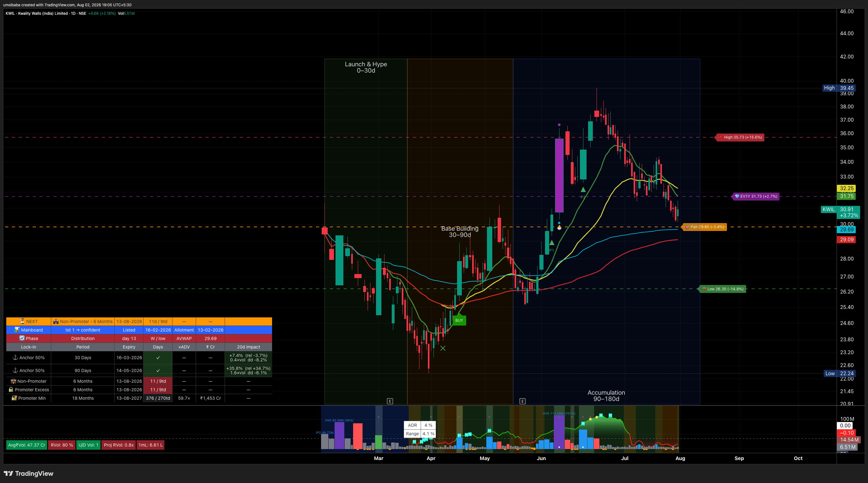This screenshot has height=483, width=868.
Task: Click the E earnings marker near March
Action: point(390,401)
